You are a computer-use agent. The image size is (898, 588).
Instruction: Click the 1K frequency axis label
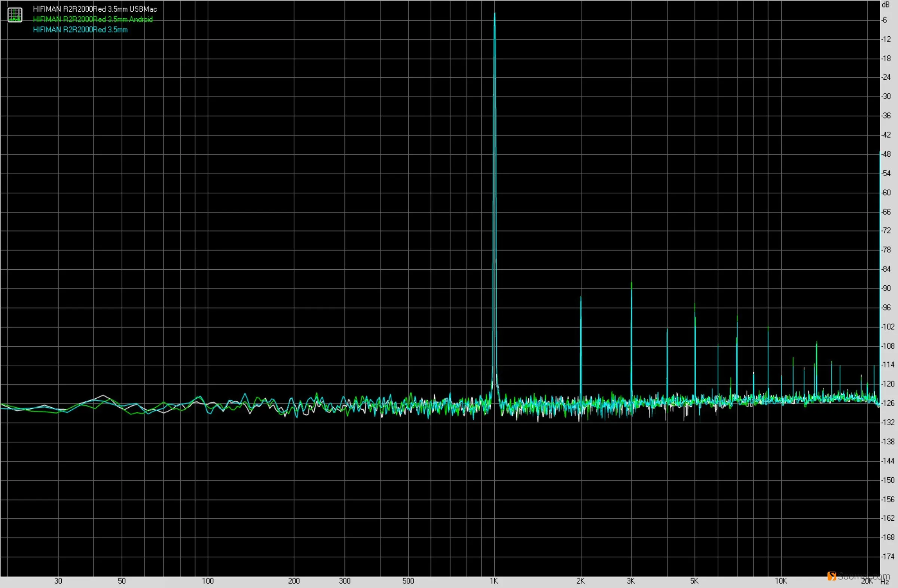pos(494,581)
